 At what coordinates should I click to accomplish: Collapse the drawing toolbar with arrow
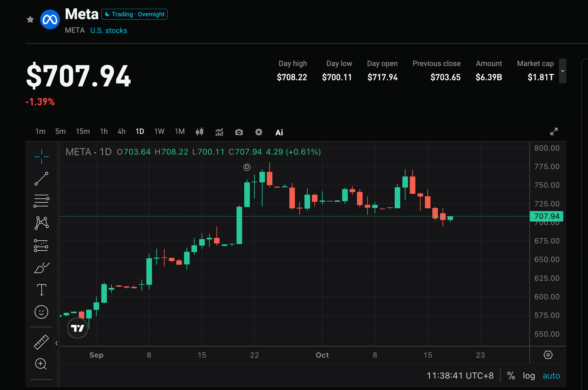point(57,343)
